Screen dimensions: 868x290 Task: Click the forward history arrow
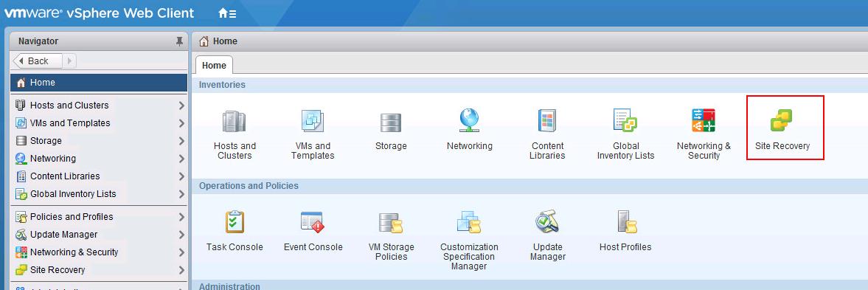click(69, 61)
